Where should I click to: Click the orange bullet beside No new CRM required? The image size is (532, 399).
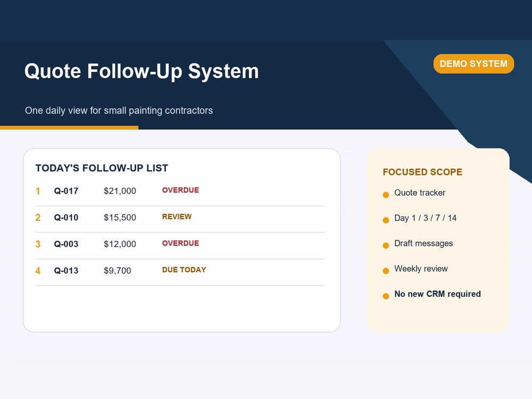[x=386, y=296]
